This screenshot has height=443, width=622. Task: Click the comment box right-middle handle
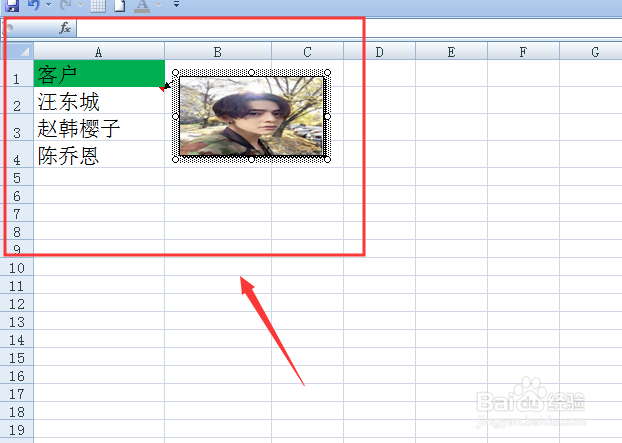(327, 116)
